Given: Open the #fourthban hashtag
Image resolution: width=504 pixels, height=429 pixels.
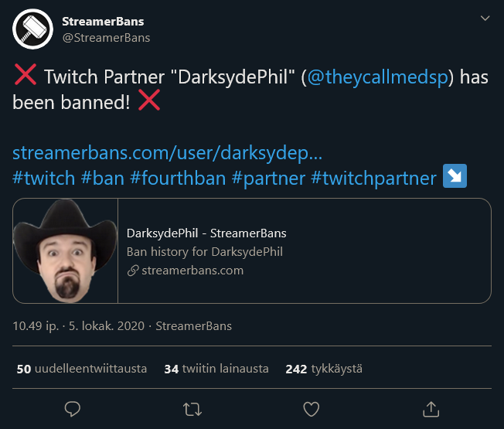Looking at the screenshot, I should click(178, 178).
